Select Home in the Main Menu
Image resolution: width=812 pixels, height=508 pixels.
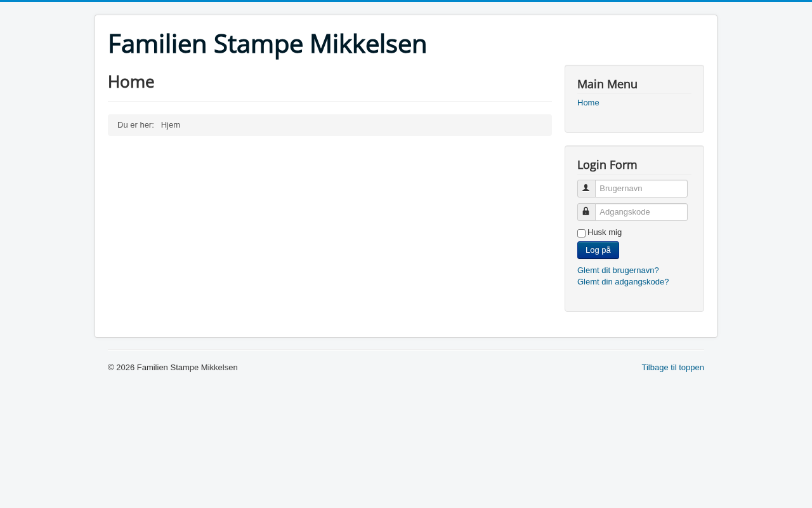588,103
